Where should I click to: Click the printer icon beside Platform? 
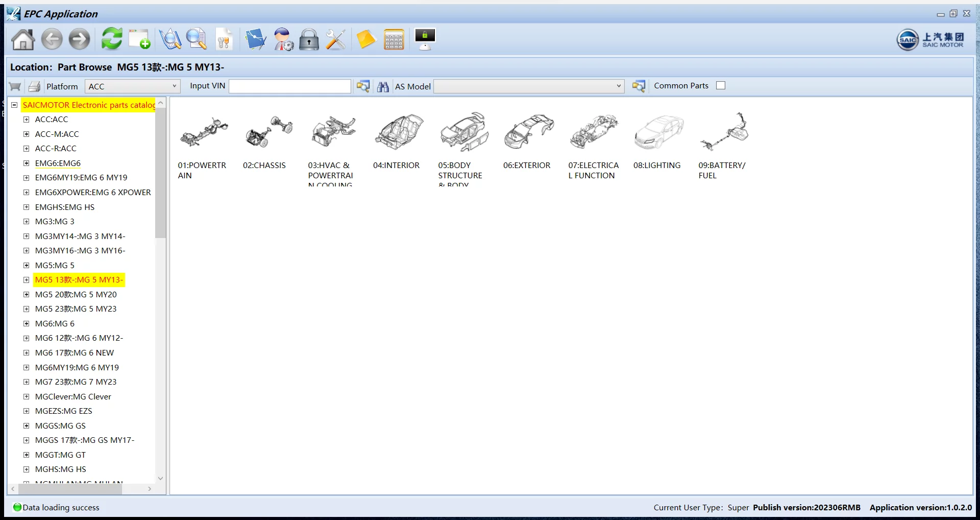coord(34,86)
